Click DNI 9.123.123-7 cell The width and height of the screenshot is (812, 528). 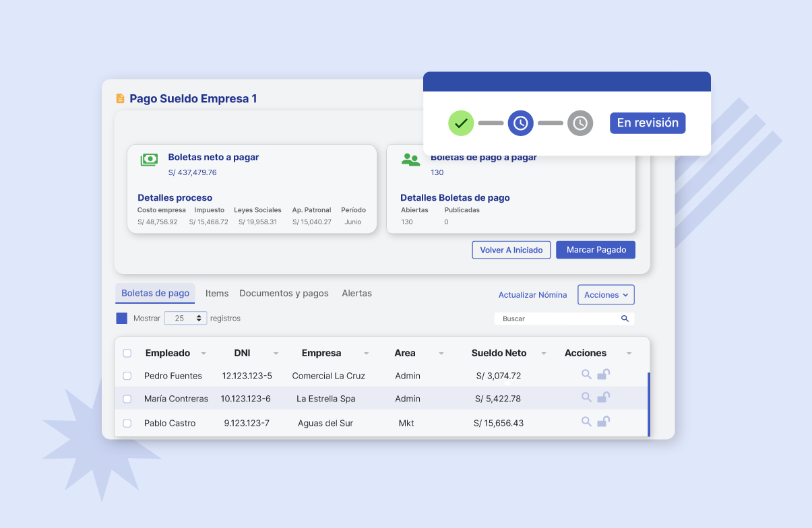click(x=247, y=423)
